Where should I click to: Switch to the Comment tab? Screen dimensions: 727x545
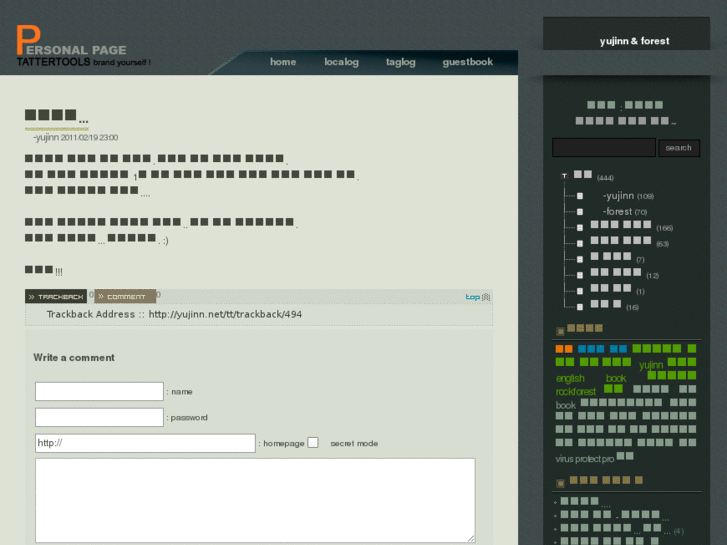click(125, 296)
